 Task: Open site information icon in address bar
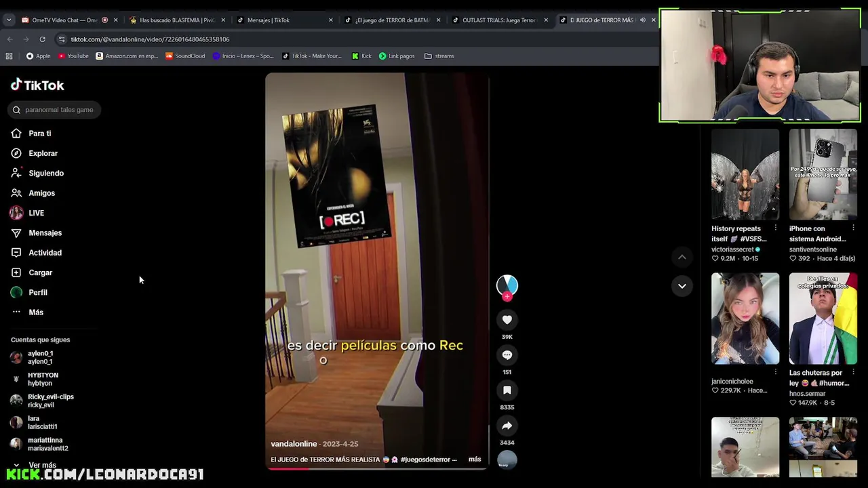click(62, 39)
